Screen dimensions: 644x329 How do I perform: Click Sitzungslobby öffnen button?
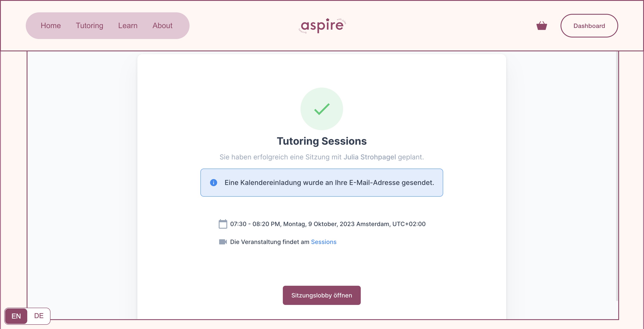point(322,295)
